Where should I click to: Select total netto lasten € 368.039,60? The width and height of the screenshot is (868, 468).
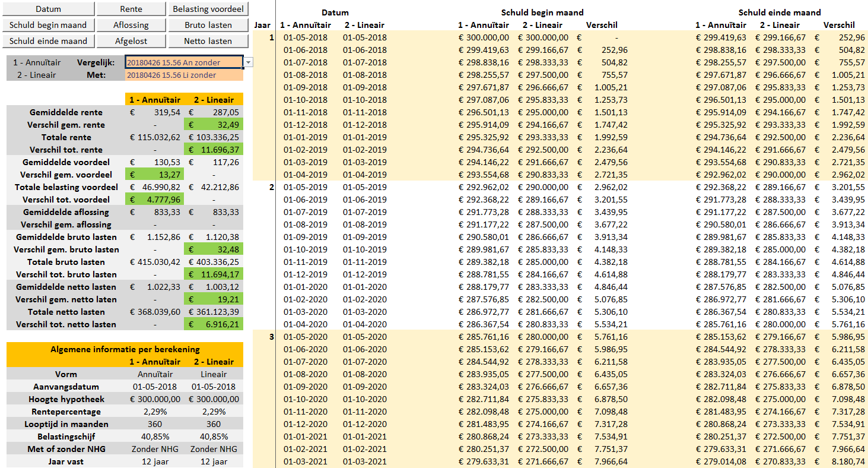pos(154,312)
